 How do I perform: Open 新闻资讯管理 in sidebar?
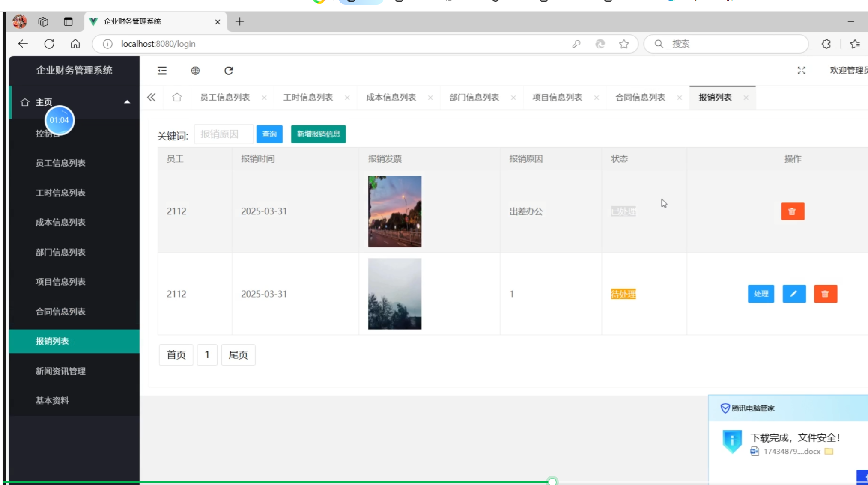click(x=60, y=371)
